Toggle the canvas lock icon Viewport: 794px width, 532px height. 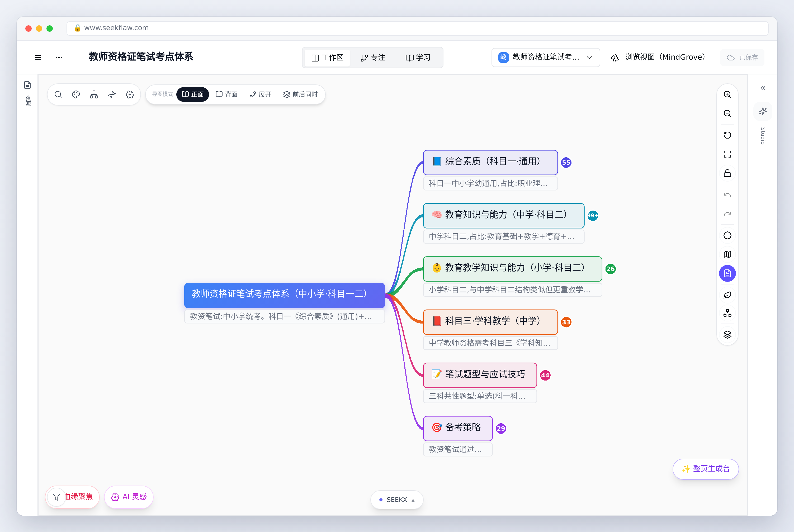727,173
